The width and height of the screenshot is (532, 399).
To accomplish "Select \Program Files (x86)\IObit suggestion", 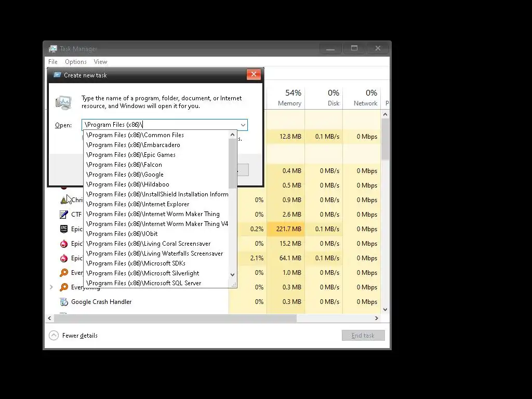I will [x=156, y=233].
